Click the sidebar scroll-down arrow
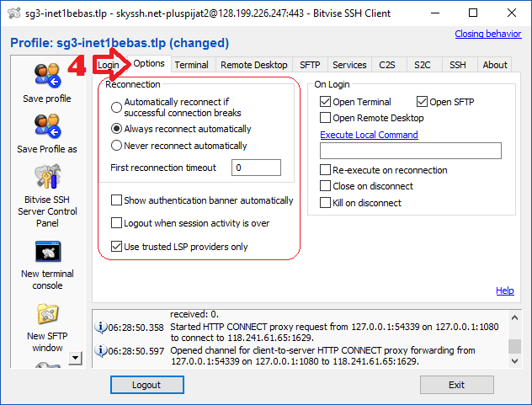This screenshot has height=405, width=532. tap(75, 358)
